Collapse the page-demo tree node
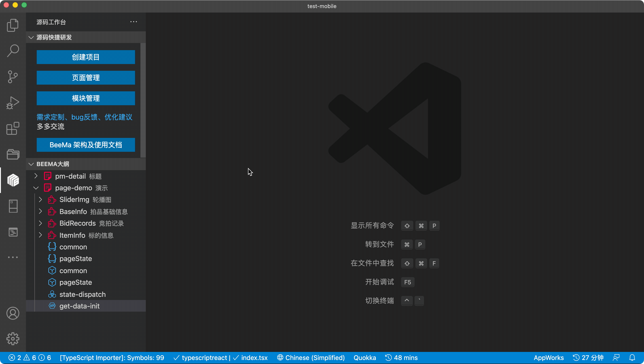 point(36,188)
